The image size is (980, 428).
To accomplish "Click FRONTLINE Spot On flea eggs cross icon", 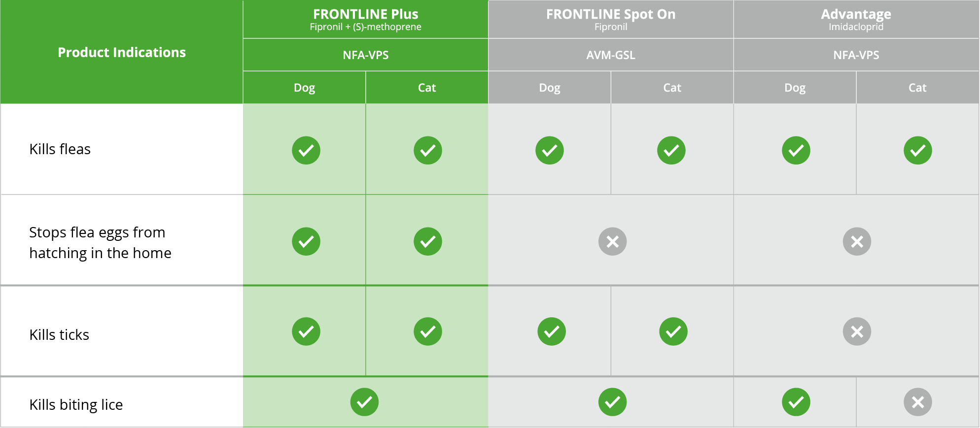I will [x=612, y=241].
